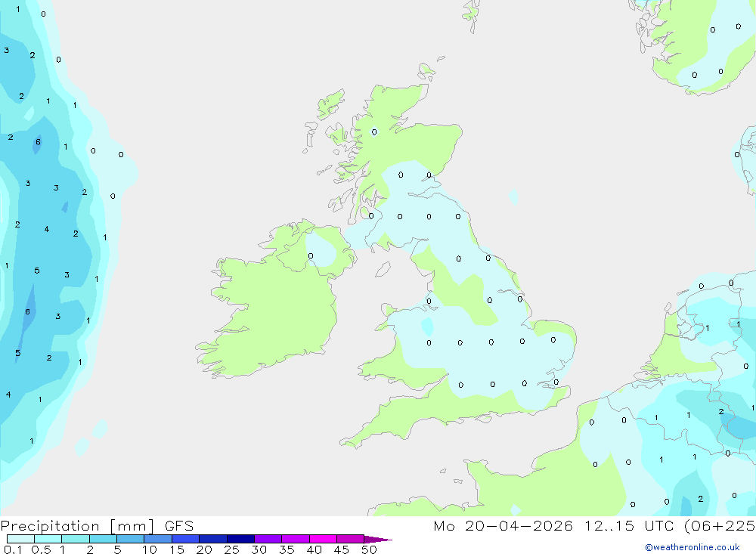Click the 45–50 mm legend swatch
756x554 pixels.
[x=351, y=539]
